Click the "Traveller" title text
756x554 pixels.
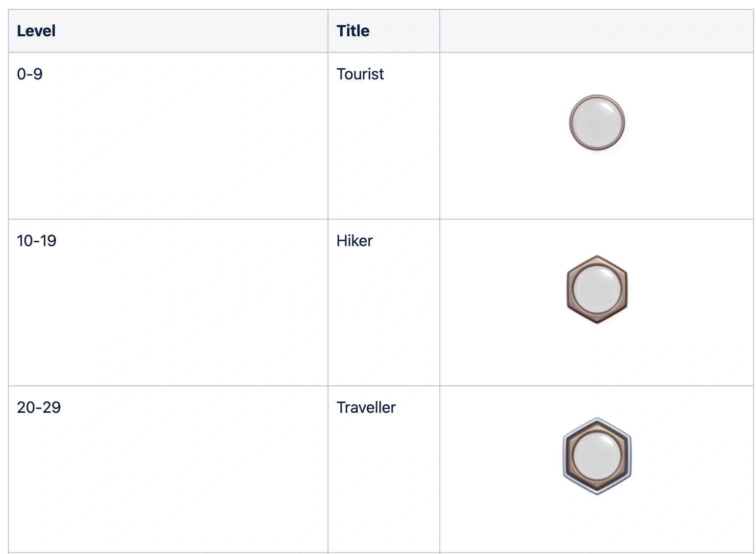click(x=366, y=407)
